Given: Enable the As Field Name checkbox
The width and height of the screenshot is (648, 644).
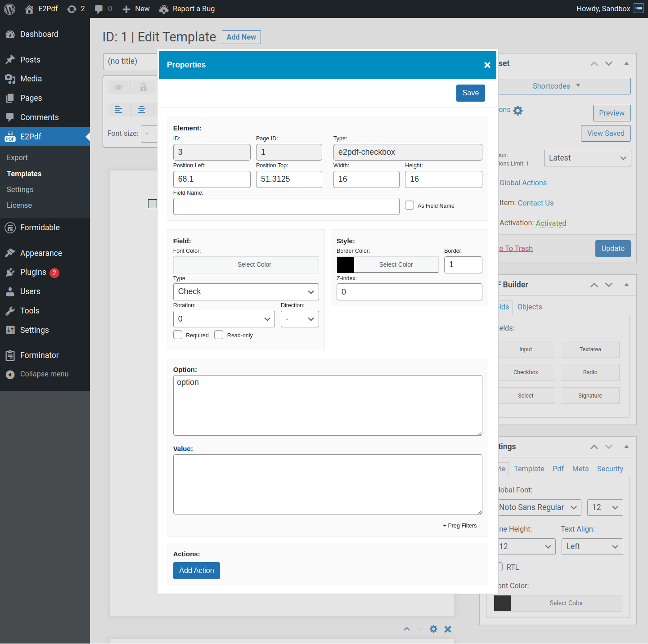Looking at the screenshot, I should [x=409, y=206].
